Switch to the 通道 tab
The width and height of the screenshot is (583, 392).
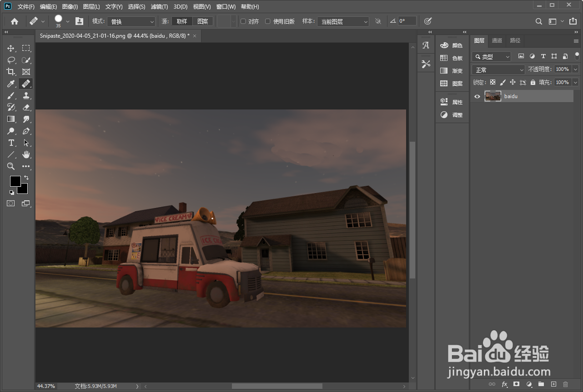point(497,40)
